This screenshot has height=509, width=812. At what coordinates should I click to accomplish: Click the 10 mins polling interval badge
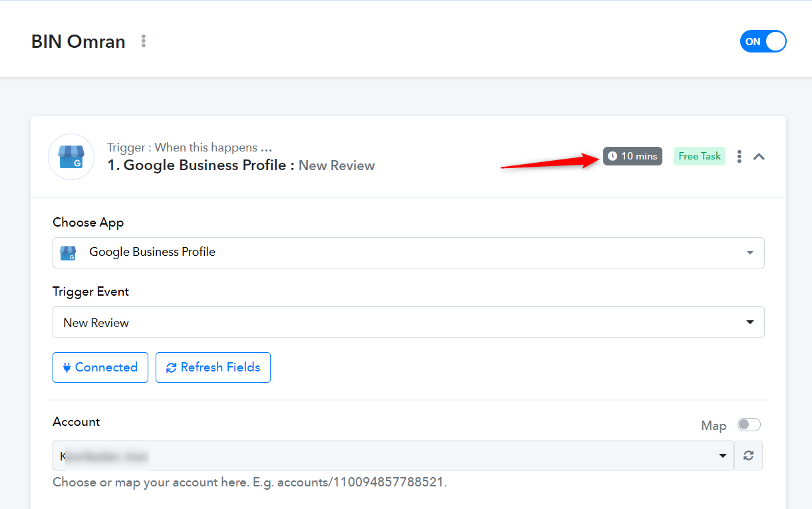(x=632, y=156)
